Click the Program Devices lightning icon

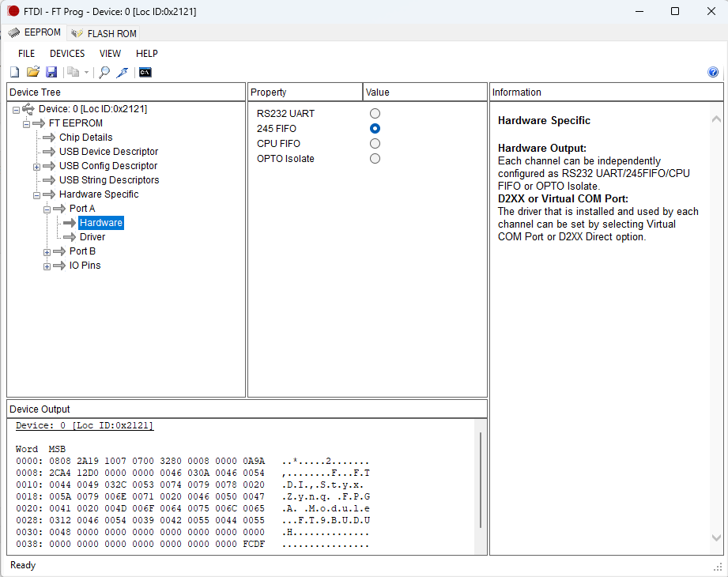[x=122, y=72]
